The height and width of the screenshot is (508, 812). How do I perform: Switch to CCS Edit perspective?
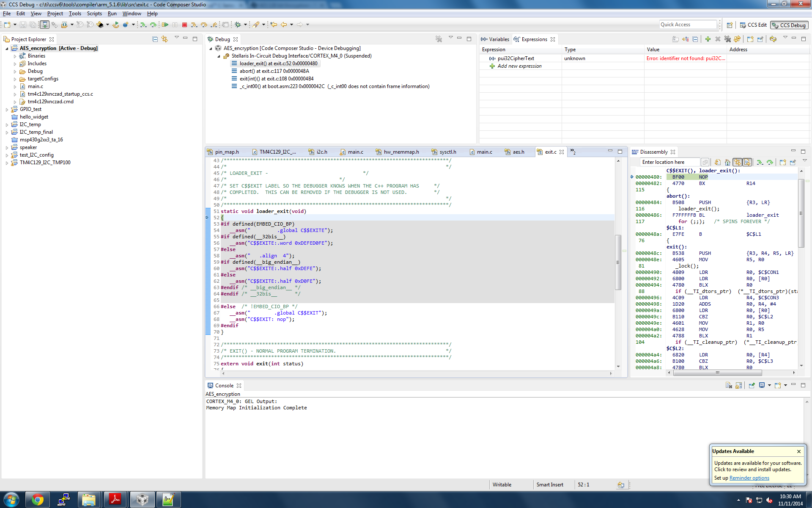(x=753, y=25)
